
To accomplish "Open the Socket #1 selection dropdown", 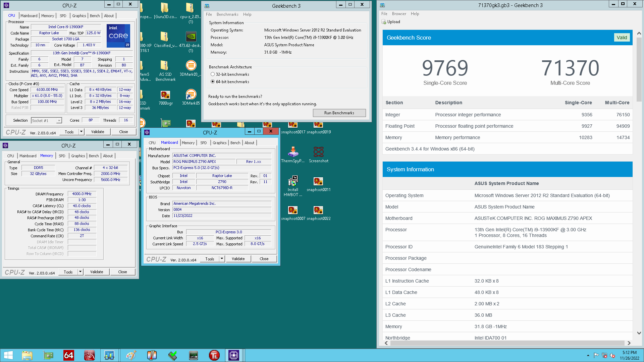I will click(47, 121).
